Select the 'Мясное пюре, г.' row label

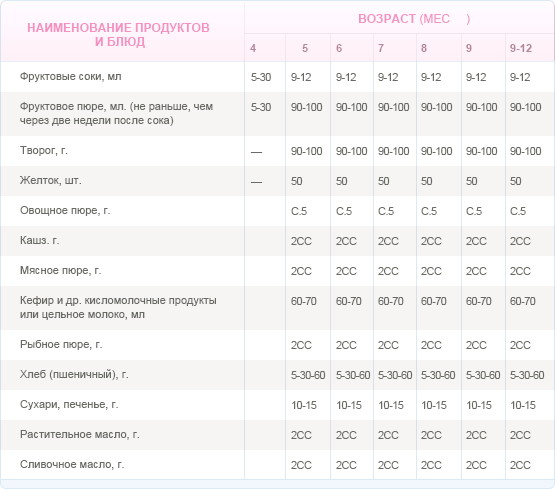(x=61, y=271)
